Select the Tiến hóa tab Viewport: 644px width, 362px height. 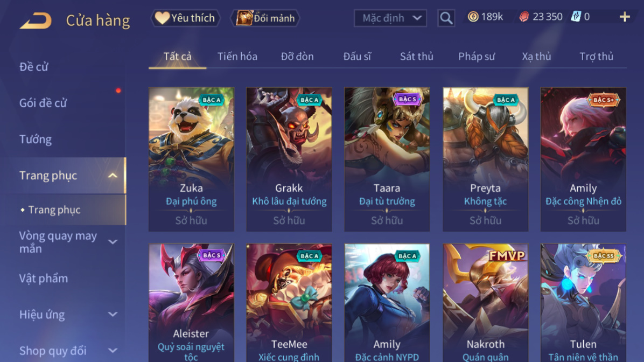pos(237,56)
